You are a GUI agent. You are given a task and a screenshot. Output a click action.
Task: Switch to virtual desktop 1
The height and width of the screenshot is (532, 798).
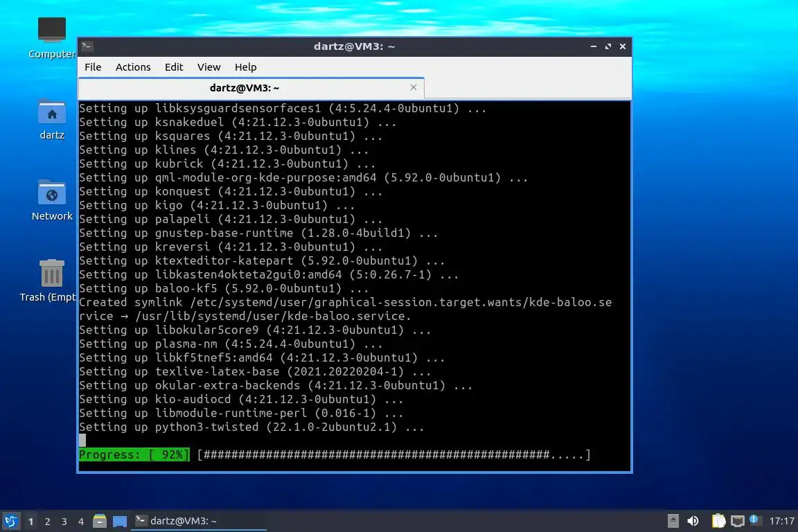pyautogui.click(x=31, y=522)
